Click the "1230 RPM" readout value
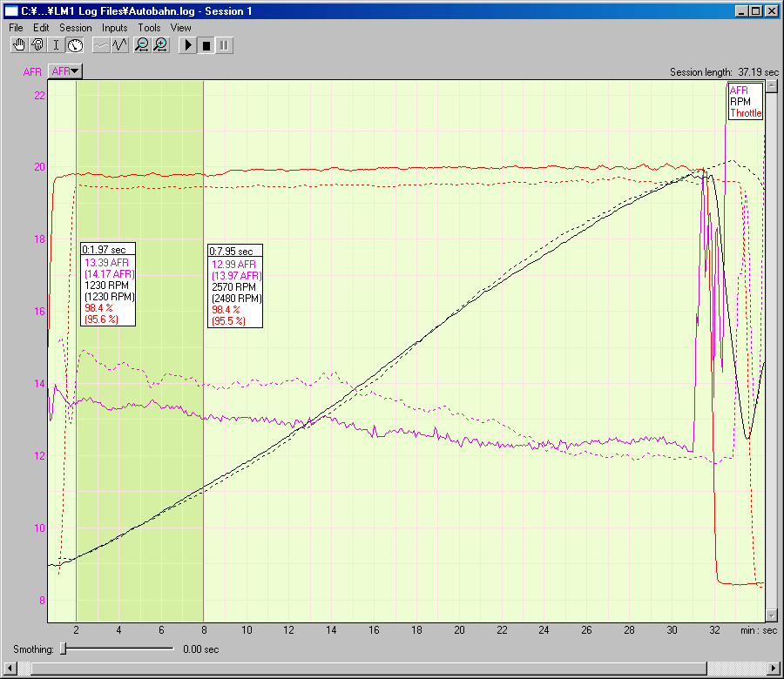 [106, 286]
